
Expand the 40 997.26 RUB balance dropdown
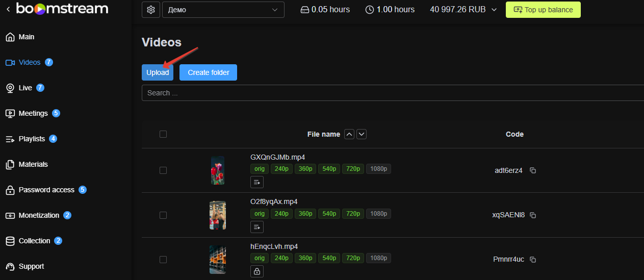pyautogui.click(x=463, y=10)
